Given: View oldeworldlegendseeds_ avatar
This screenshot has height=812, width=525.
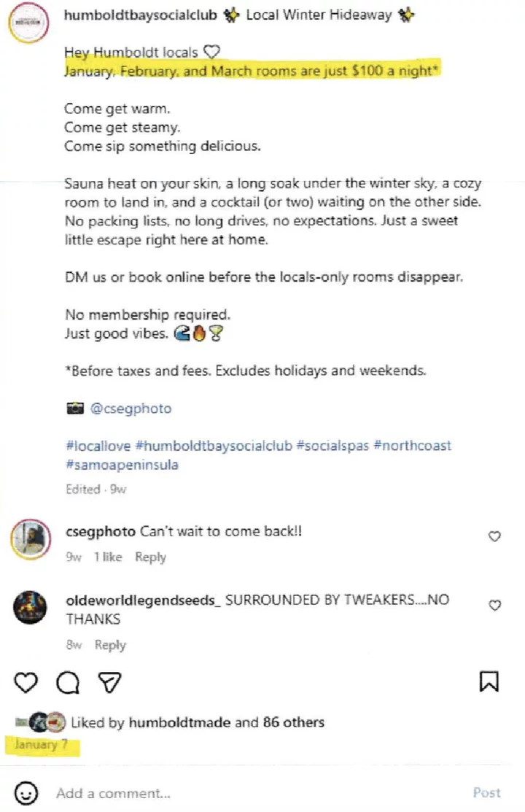Looking at the screenshot, I should [31, 607].
